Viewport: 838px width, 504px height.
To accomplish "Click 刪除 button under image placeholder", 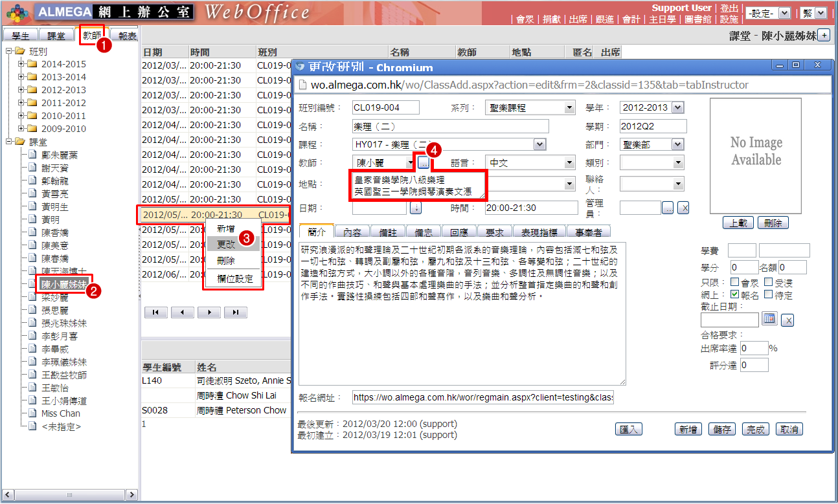I will (773, 223).
